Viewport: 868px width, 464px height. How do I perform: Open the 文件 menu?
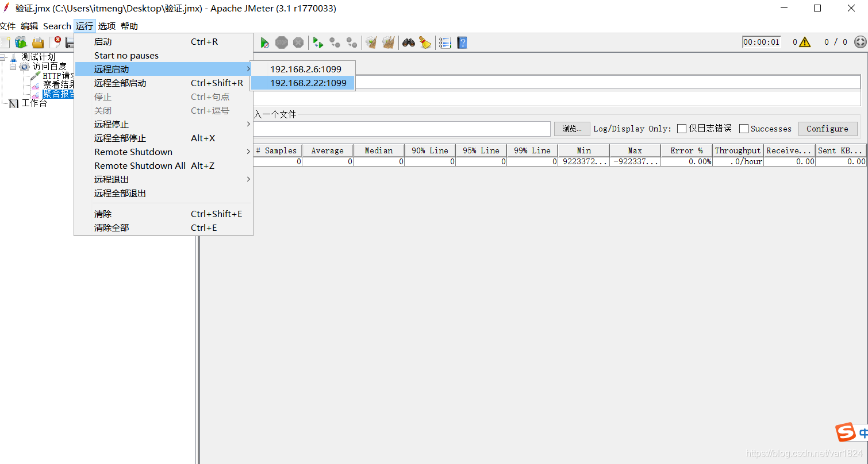pyautogui.click(x=7, y=26)
